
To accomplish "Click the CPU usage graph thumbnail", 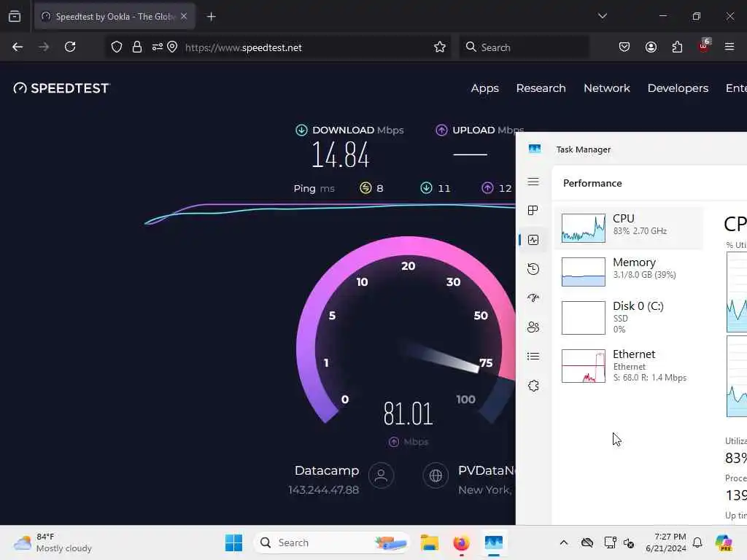I will 583,228.
